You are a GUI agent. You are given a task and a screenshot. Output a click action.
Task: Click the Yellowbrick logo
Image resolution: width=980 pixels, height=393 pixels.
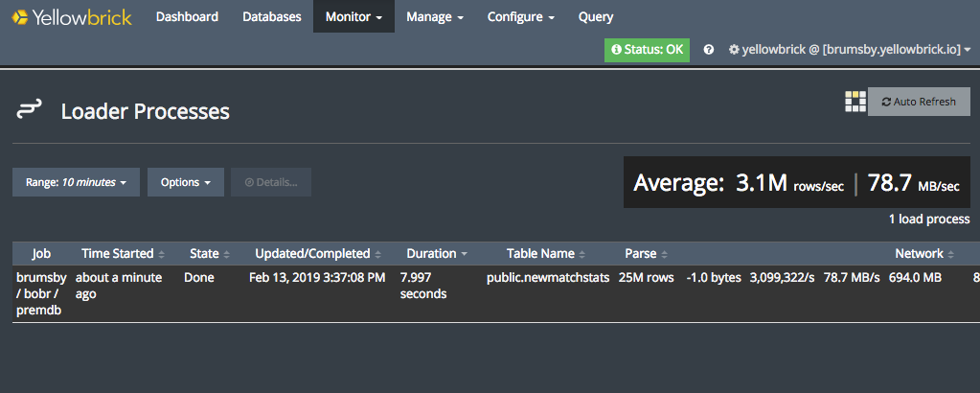[72, 16]
